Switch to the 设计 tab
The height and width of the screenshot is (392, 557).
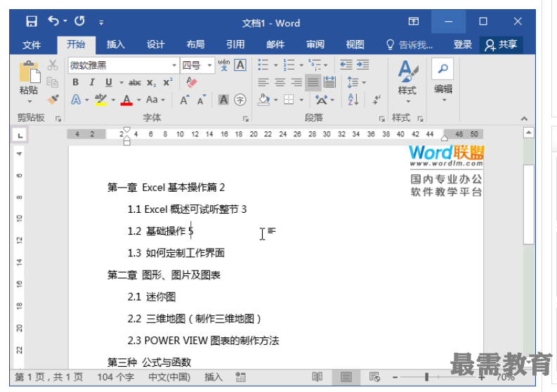(156, 44)
